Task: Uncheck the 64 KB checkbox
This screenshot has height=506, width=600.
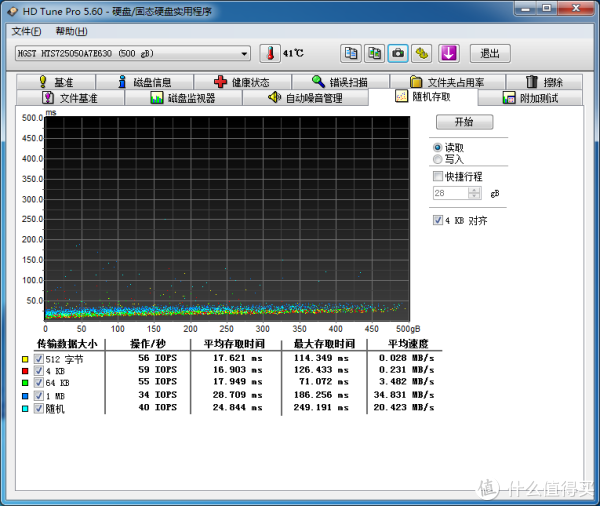Action: [38, 382]
